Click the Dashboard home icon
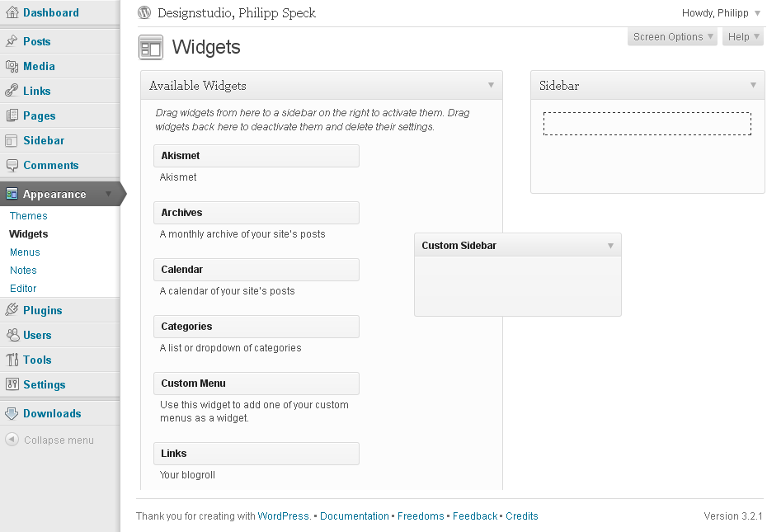 click(12, 12)
